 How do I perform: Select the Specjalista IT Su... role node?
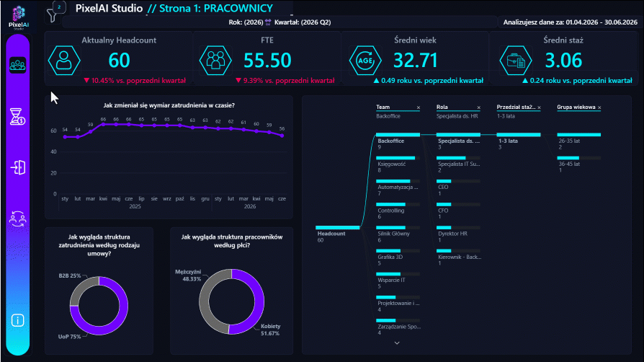[x=458, y=164]
